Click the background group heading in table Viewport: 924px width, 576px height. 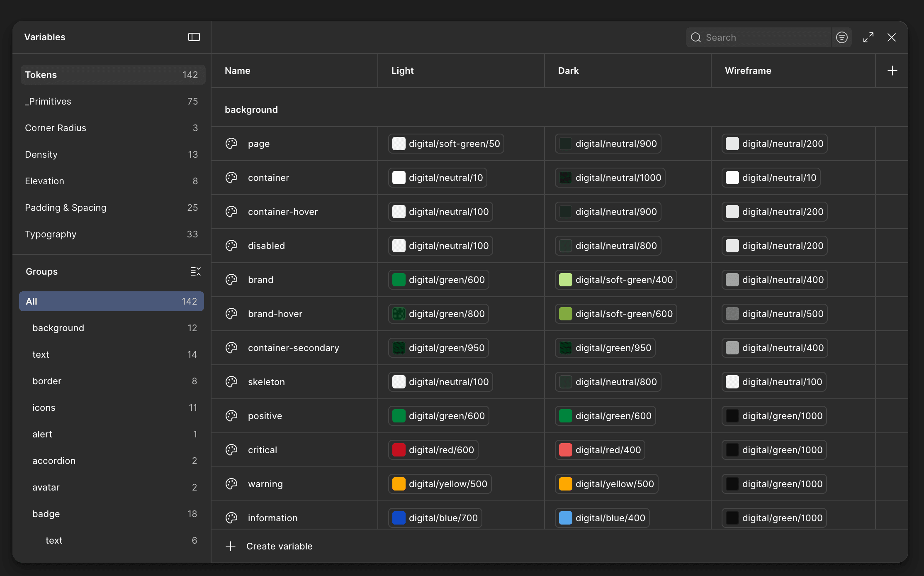251,110
